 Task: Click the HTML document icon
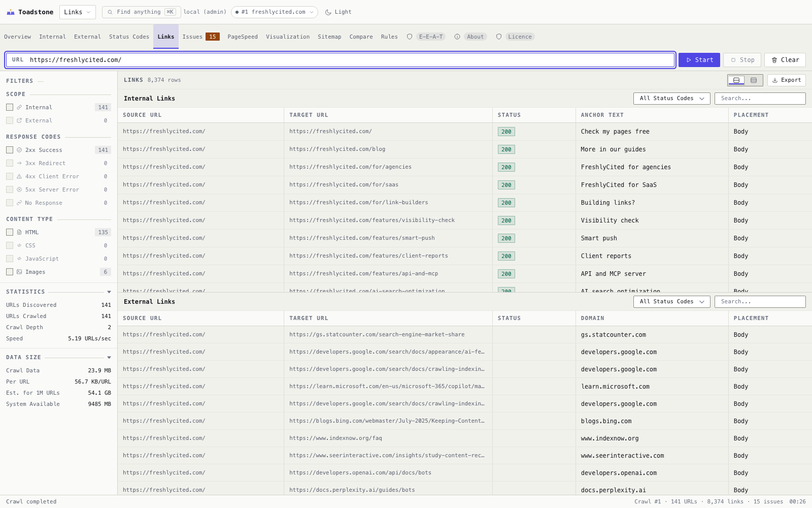[x=19, y=232]
